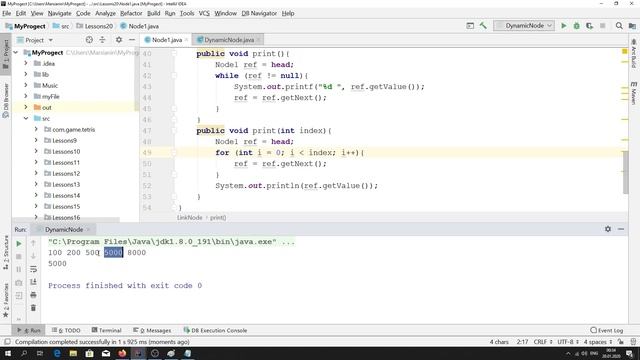Click UTF-8 encoding in status bar
Image resolution: width=640 pixels, height=360 pixels.
coord(568,342)
